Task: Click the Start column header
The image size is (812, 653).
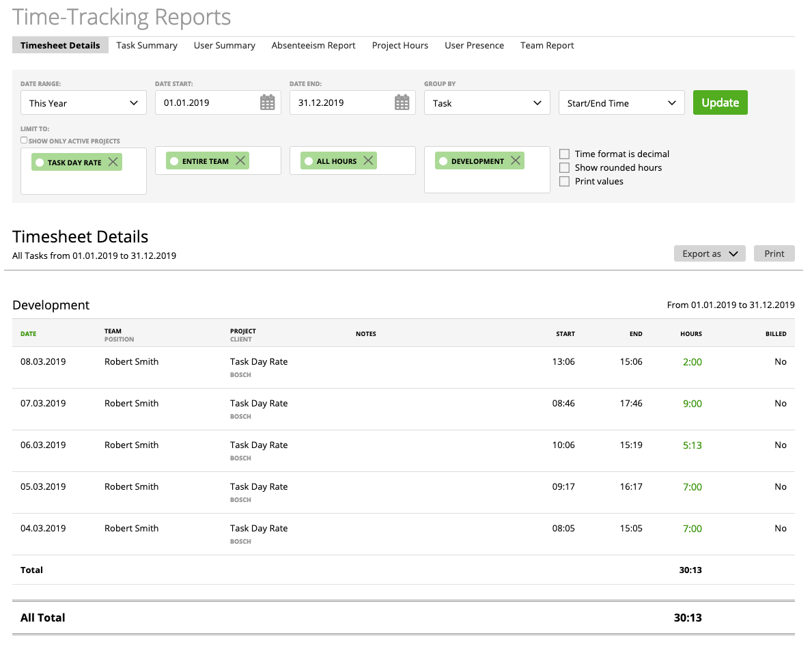Action: (565, 334)
